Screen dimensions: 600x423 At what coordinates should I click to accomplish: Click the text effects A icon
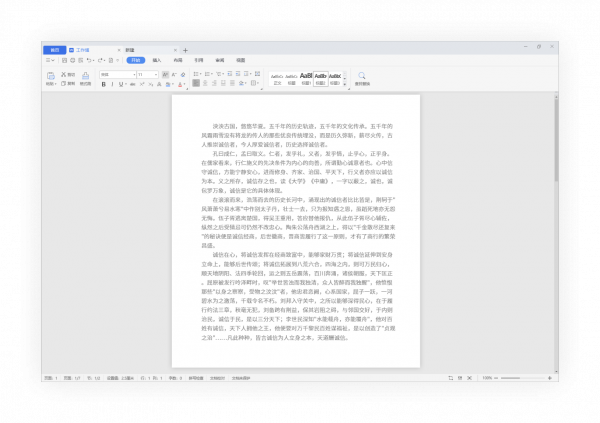pos(159,84)
